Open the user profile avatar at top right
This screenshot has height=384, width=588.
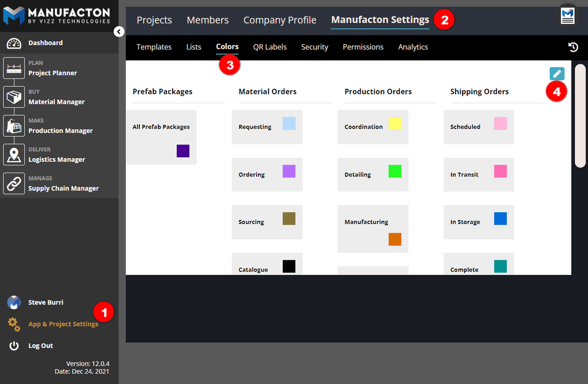click(x=567, y=16)
